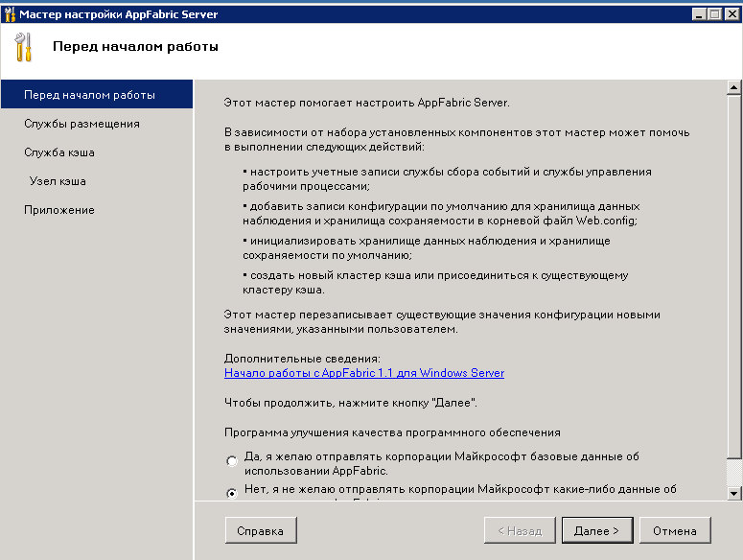743x560 pixels.
Task: Cancel the wizard using "Отмена"
Action: (x=675, y=530)
